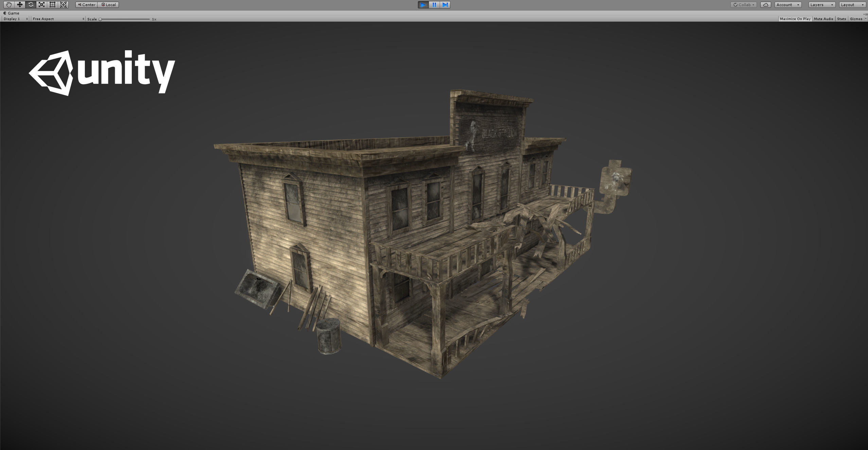
Task: Toggle the Stats overlay
Action: point(842,19)
